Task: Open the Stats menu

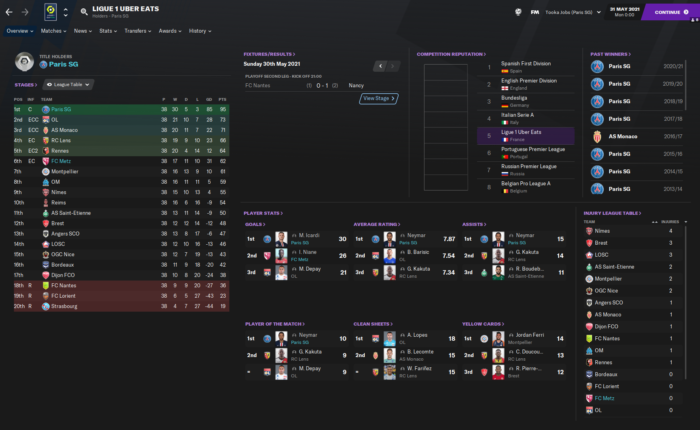Action: pyautogui.click(x=108, y=31)
